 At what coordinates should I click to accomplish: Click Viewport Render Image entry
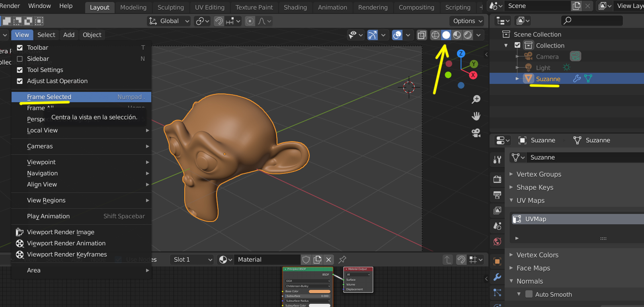pos(60,232)
